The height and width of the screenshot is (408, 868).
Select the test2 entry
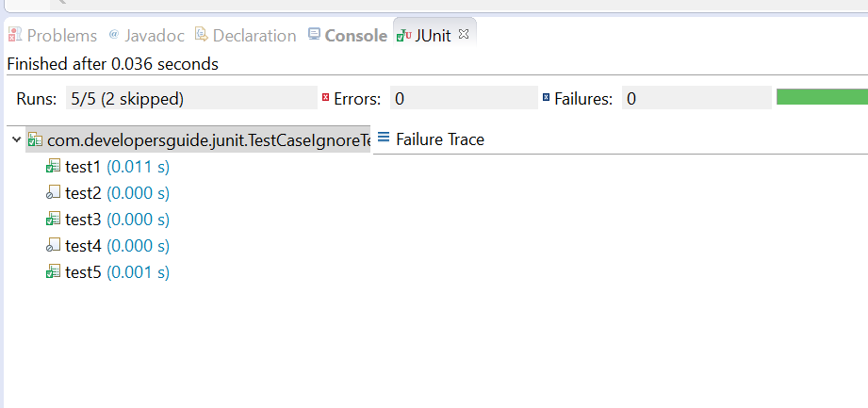click(83, 193)
